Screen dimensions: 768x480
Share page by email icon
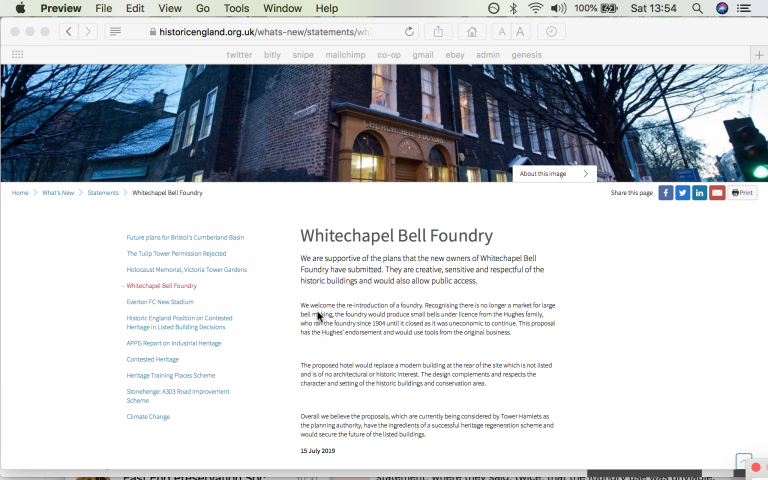(x=716, y=193)
